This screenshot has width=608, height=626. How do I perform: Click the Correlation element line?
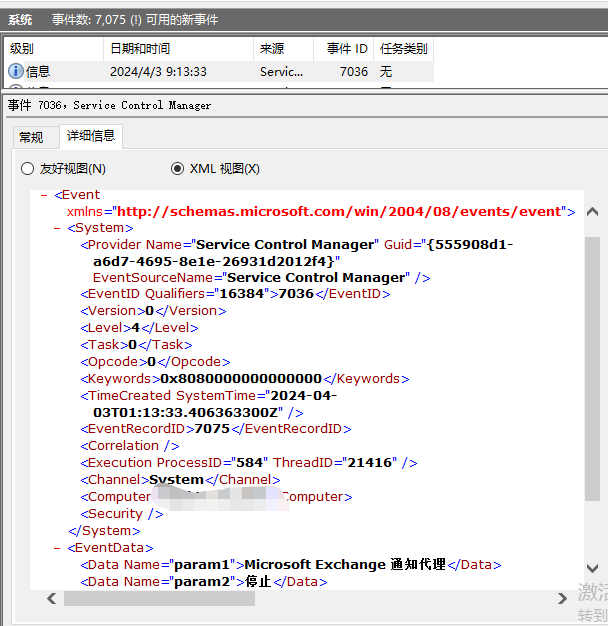[x=130, y=446]
